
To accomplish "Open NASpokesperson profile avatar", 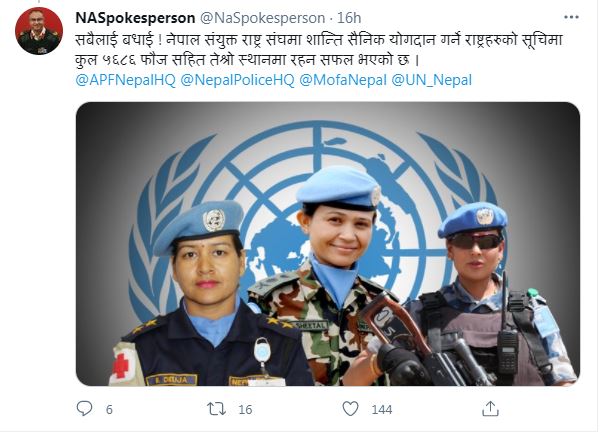I will 39,31.
